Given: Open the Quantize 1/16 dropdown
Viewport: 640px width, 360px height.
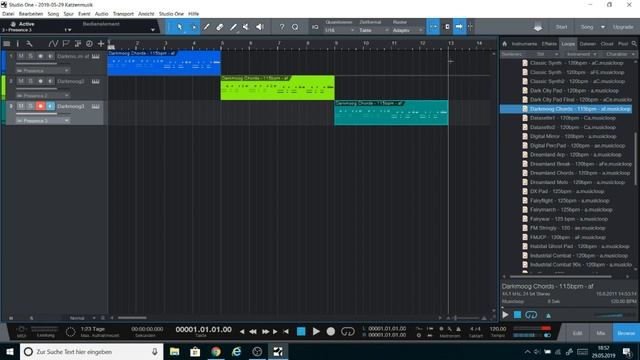Looking at the screenshot, I should pyautogui.click(x=339, y=30).
